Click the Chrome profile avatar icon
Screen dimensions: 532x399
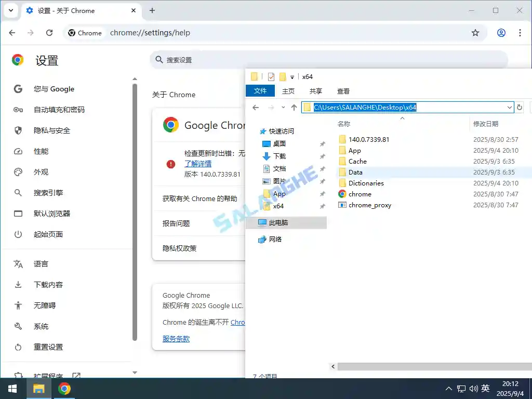[501, 32]
